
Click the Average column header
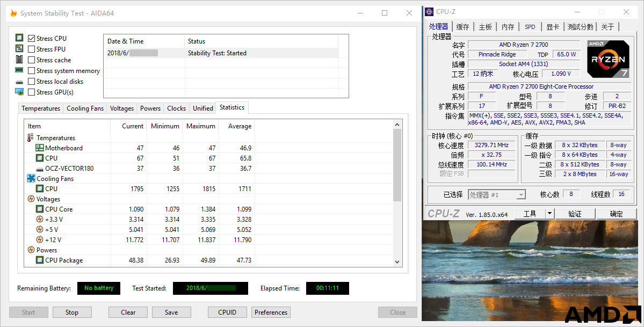point(236,126)
